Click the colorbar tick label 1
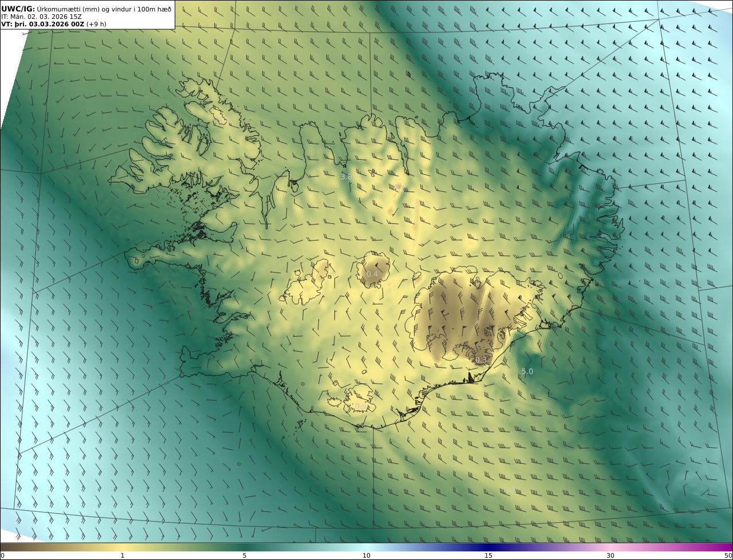733x560 pixels. point(122,555)
